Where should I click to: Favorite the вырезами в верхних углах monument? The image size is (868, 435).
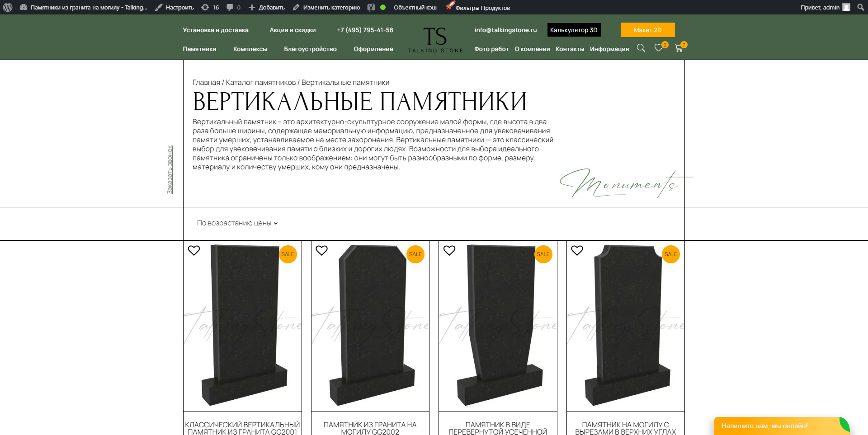tap(577, 250)
